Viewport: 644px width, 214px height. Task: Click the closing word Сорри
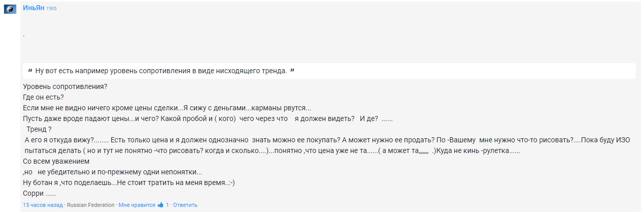pyautogui.click(x=40, y=193)
